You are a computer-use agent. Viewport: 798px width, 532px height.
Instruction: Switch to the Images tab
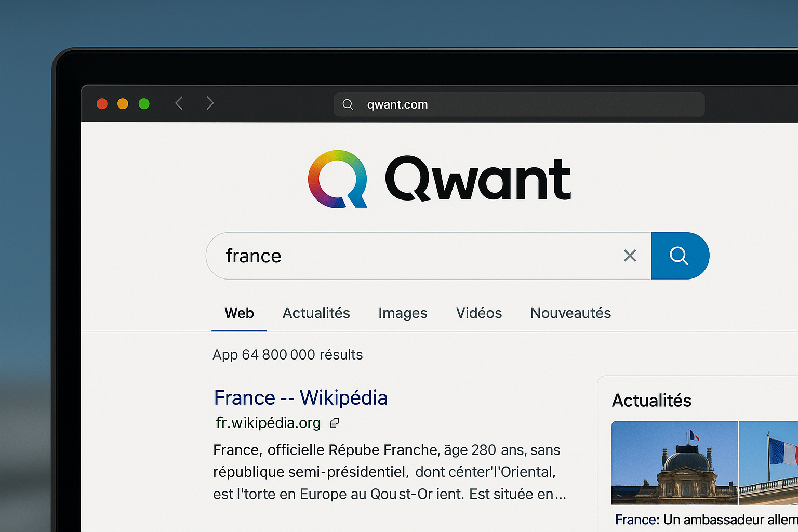point(403,313)
